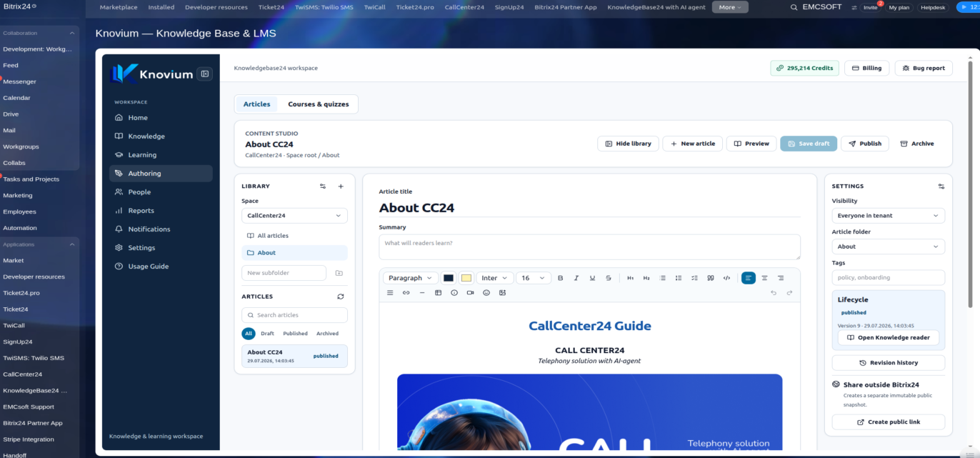The image size is (980, 458).
Task: Click the New article button
Action: (x=693, y=144)
